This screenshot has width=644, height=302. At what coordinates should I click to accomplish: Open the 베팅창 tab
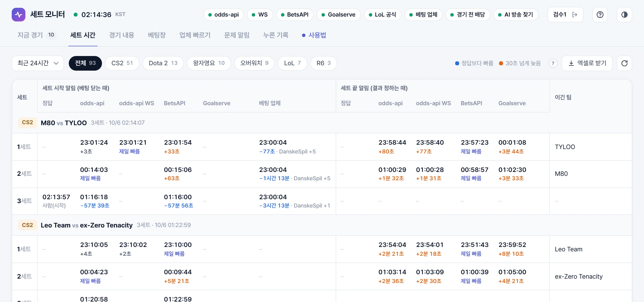pos(157,35)
